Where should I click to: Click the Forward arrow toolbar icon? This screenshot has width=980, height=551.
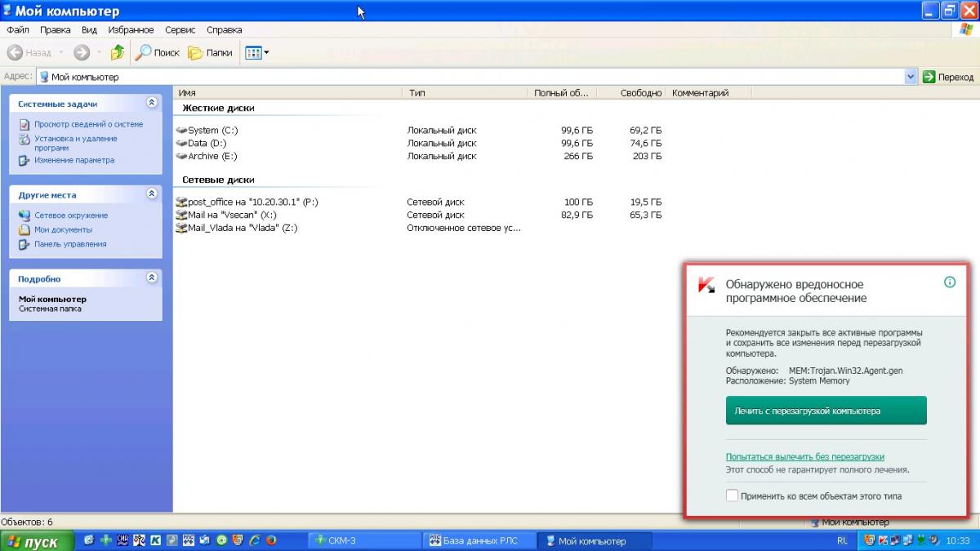[x=81, y=52]
